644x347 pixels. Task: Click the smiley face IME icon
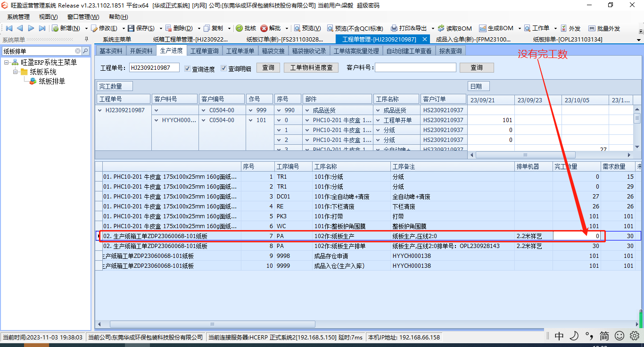(619, 335)
